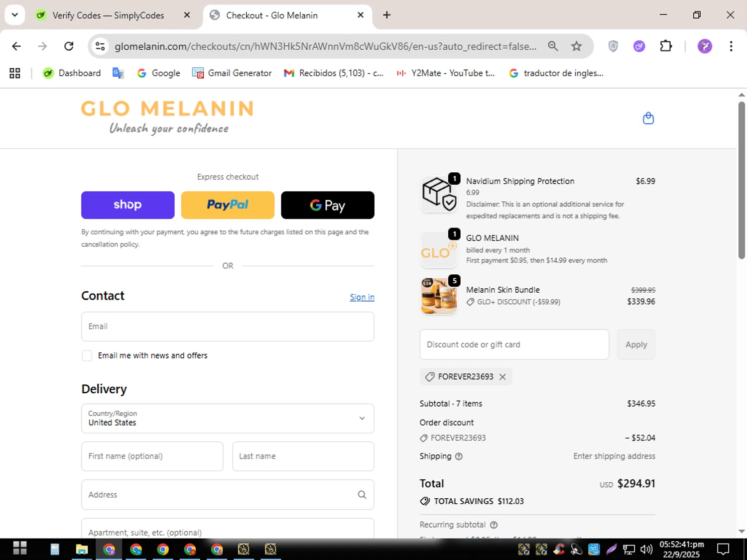Close the Checkout - Glo Melanin tab
The image size is (747, 560).
(x=361, y=15)
